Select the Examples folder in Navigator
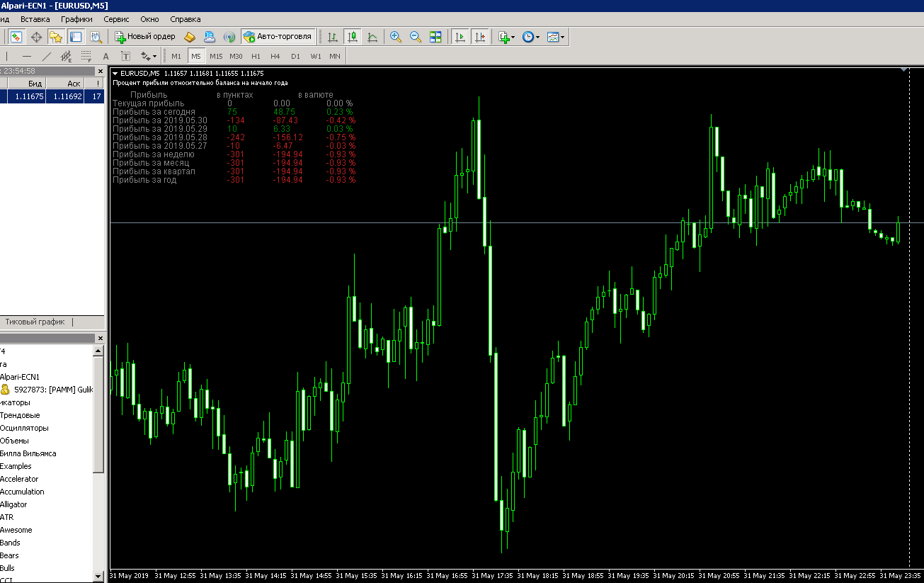This screenshot has width=924, height=583. point(16,466)
